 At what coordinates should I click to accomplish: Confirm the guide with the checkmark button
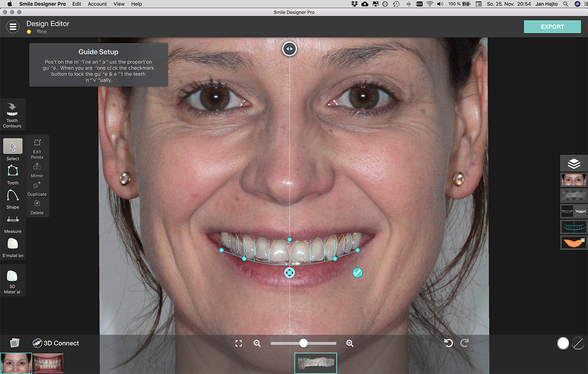pos(357,272)
